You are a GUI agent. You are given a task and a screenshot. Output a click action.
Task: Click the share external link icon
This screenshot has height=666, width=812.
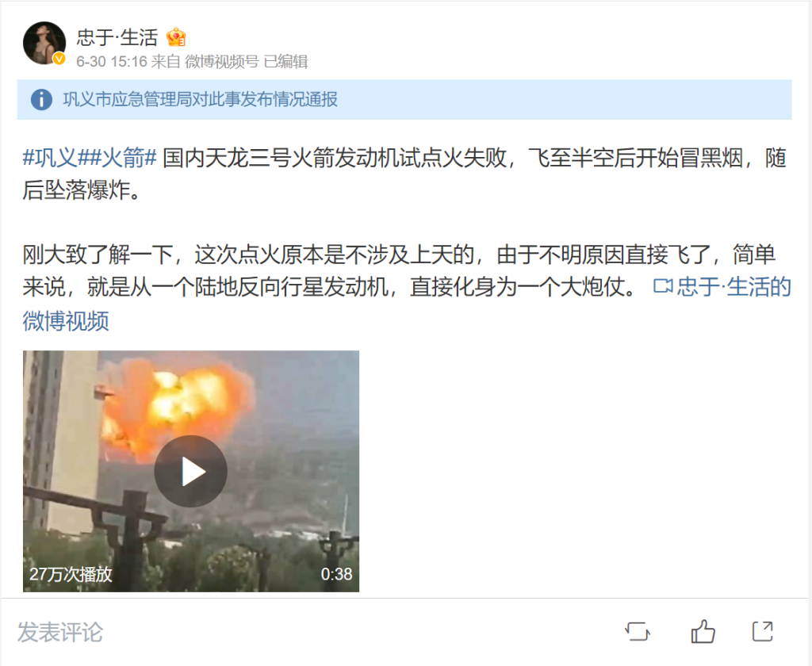point(763,631)
